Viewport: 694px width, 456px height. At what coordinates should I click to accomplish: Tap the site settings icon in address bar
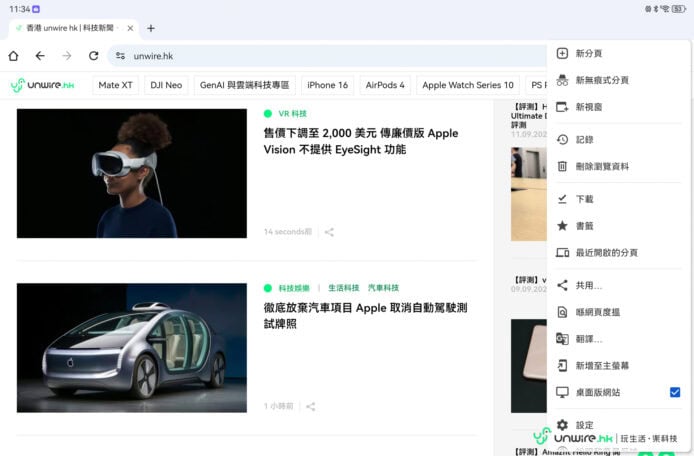tap(120, 56)
